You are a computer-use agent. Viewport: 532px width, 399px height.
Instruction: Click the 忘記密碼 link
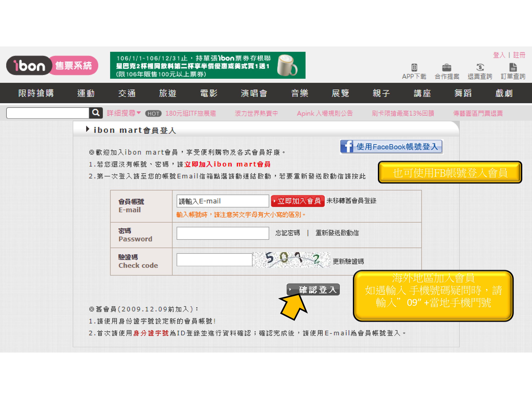click(287, 233)
